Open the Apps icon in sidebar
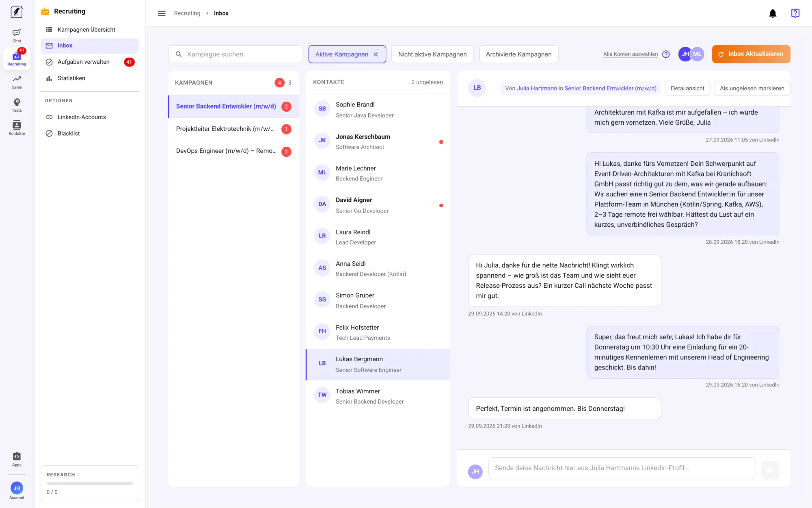The image size is (812, 508). [17, 460]
